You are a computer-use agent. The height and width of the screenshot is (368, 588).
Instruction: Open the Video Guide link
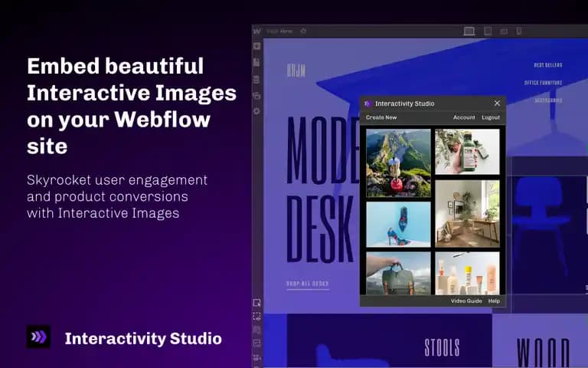[x=466, y=301]
